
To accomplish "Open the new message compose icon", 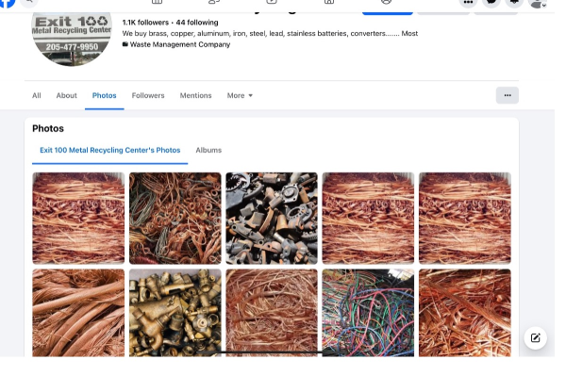I will point(535,338).
